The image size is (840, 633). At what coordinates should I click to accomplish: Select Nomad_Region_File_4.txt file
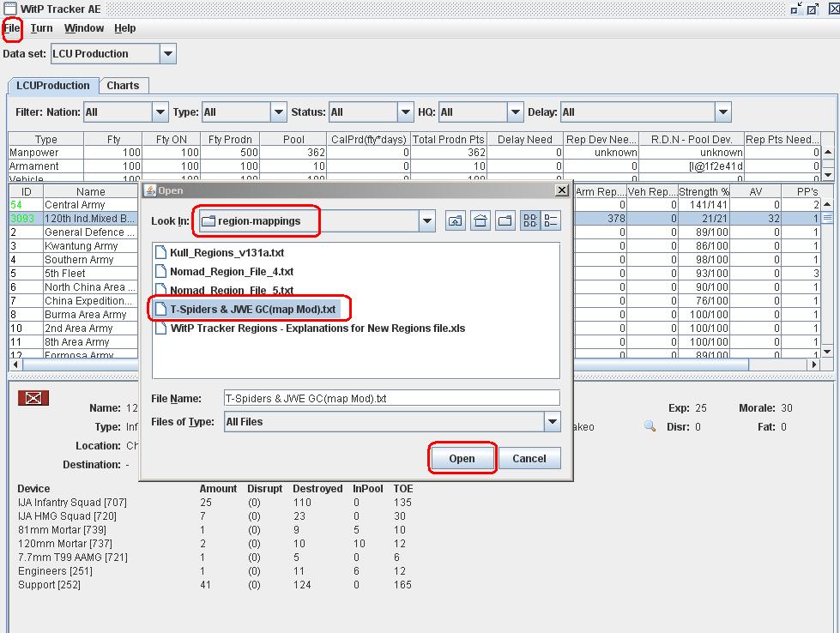[x=232, y=272]
